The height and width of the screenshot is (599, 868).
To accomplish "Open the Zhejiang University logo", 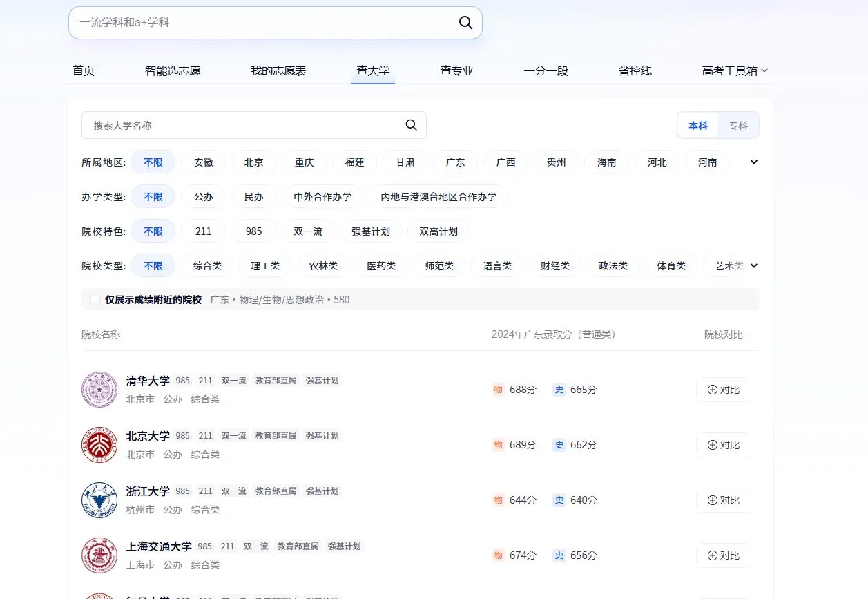I will (99, 500).
